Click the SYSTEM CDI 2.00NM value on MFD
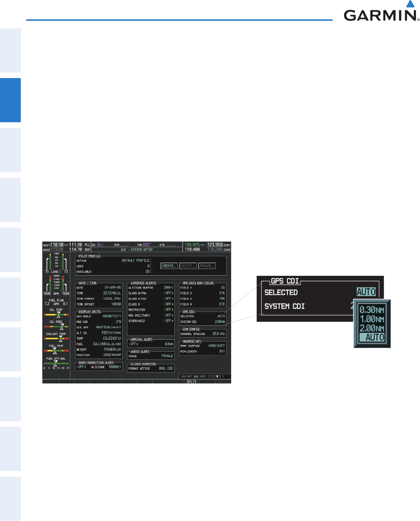Viewport: 420px width, 521px height. pos(220,322)
